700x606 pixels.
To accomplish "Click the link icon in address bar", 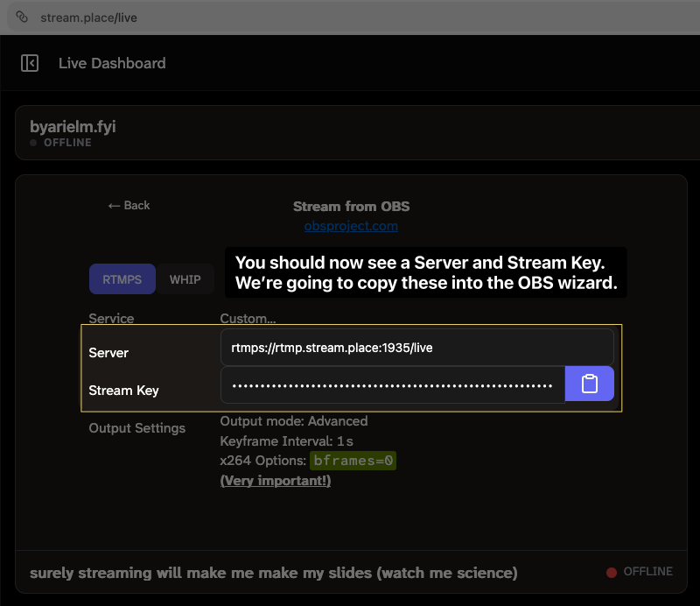I will coord(22,17).
